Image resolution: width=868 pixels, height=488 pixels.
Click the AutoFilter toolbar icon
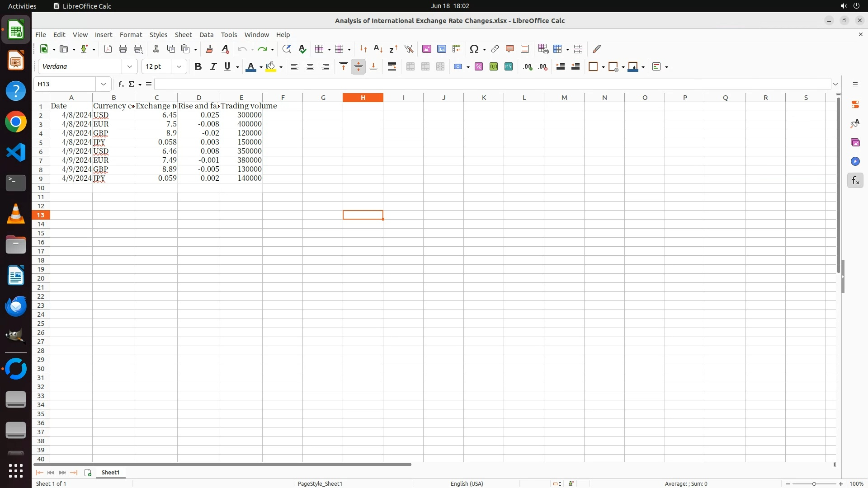(409, 49)
